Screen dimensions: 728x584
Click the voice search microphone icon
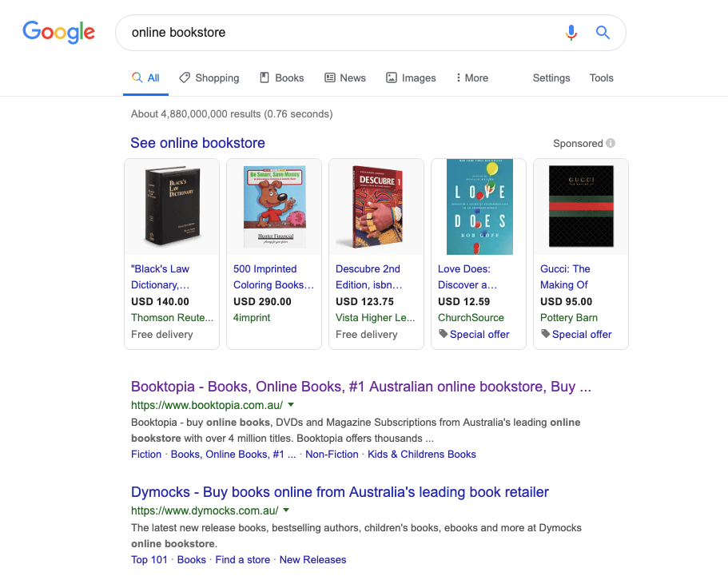point(571,33)
